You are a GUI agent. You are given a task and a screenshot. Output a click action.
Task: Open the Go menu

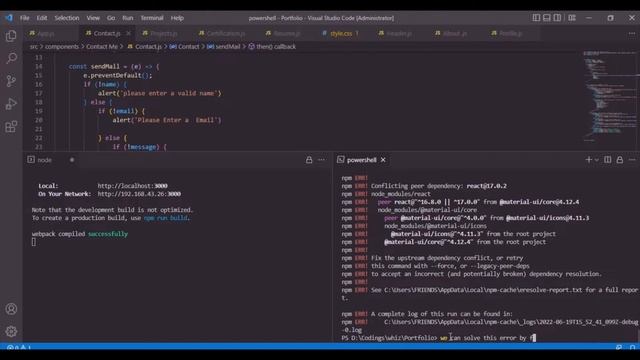pos(111,18)
